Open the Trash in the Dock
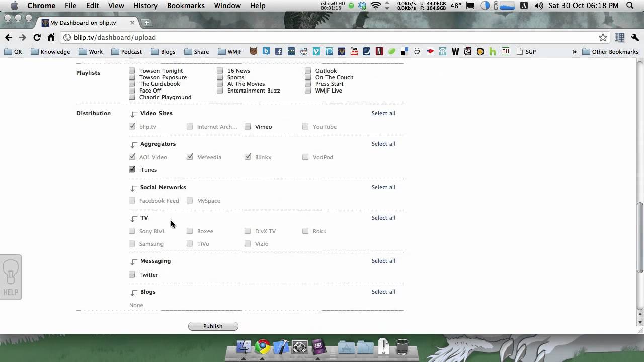This screenshot has width=644, height=362. click(x=402, y=347)
